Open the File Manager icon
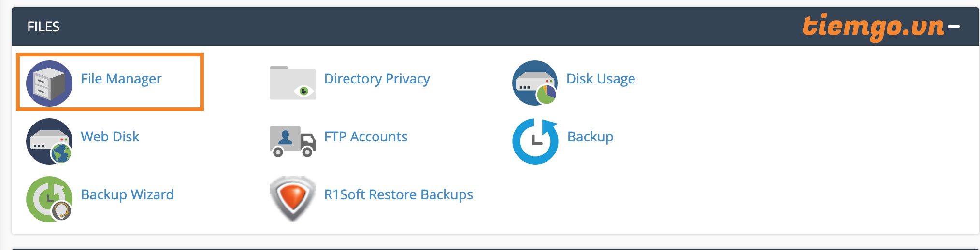980x250 pixels. coord(49,83)
